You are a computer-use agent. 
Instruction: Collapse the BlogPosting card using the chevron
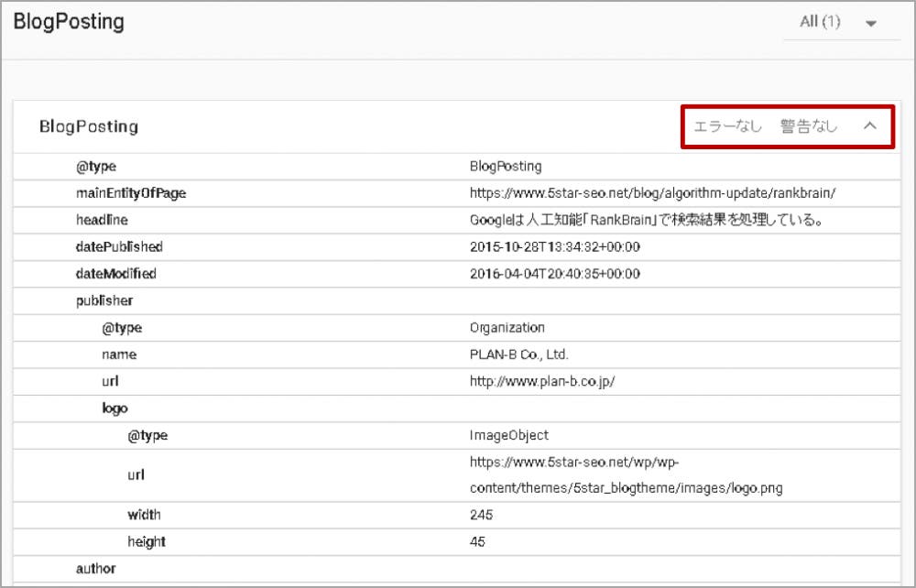coord(870,126)
